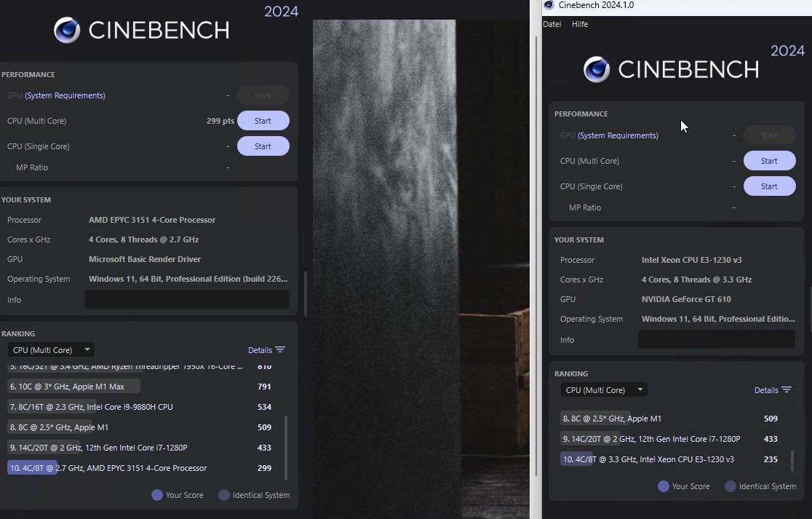Select Apple M1 row in right window ranking
This screenshot has height=519, width=812.
coord(669,419)
